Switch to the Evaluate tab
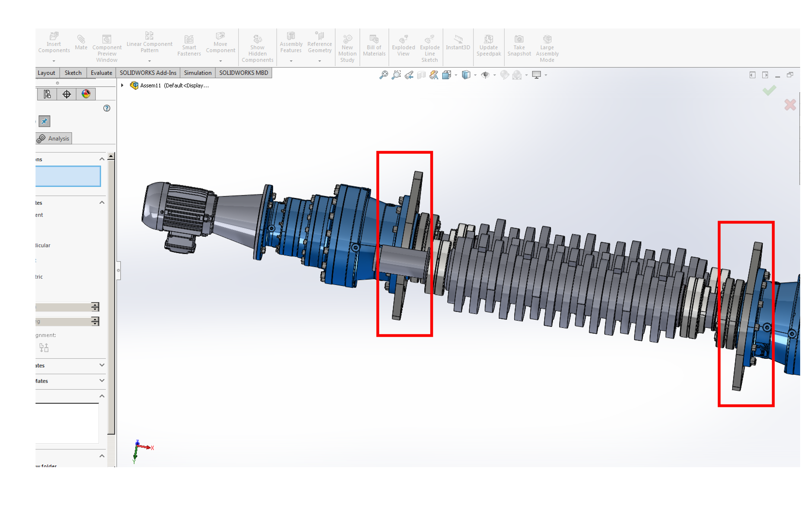Viewport: 812px width, 507px height. [x=101, y=73]
